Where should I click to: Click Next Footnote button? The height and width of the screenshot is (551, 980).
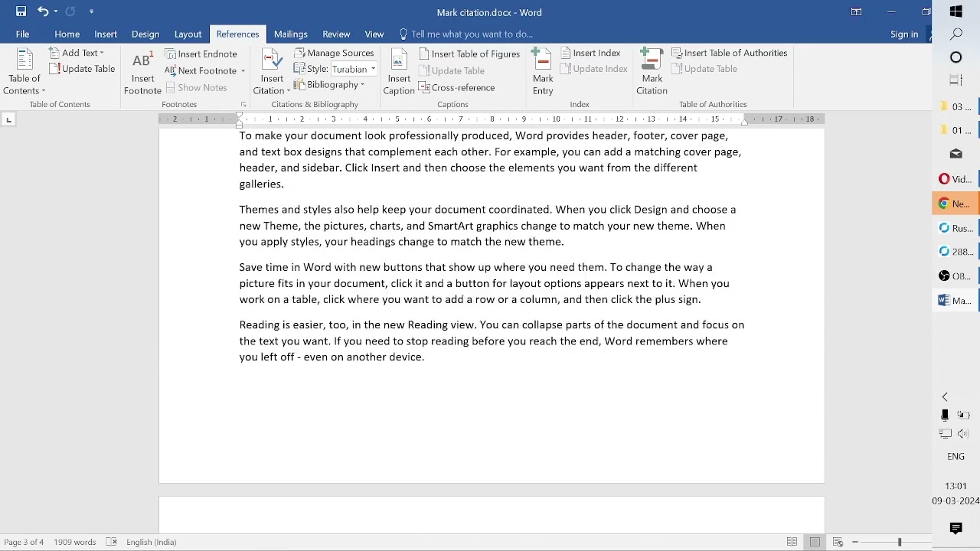201,70
